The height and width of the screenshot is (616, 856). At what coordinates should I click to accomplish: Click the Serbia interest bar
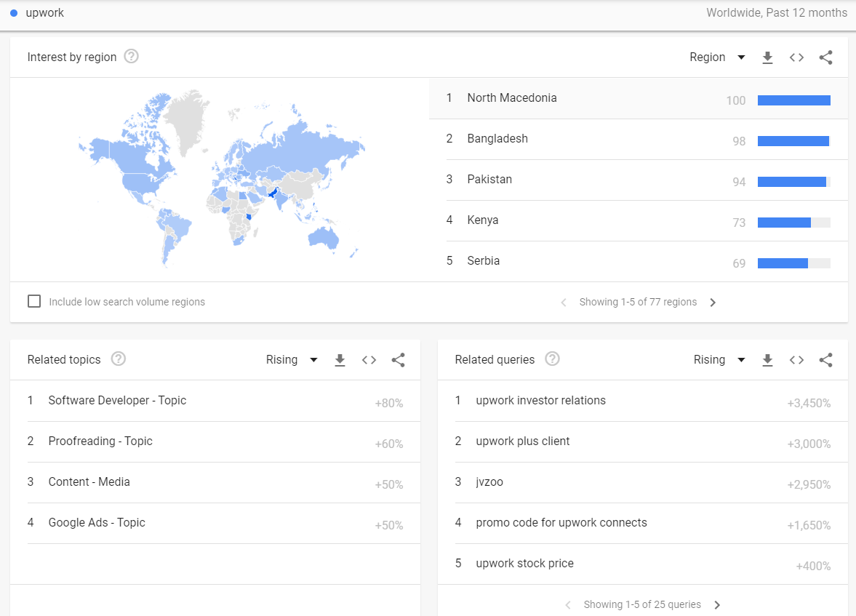(x=793, y=263)
